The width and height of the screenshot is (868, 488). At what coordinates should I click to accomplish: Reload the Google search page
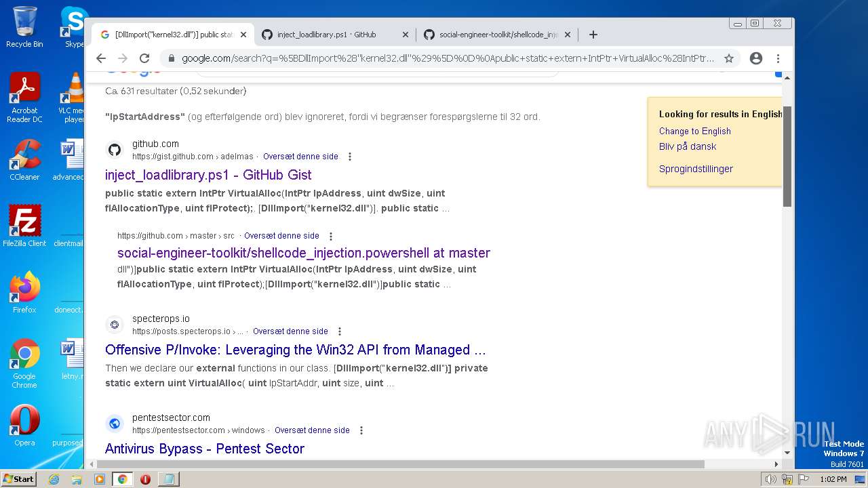[x=144, y=58]
